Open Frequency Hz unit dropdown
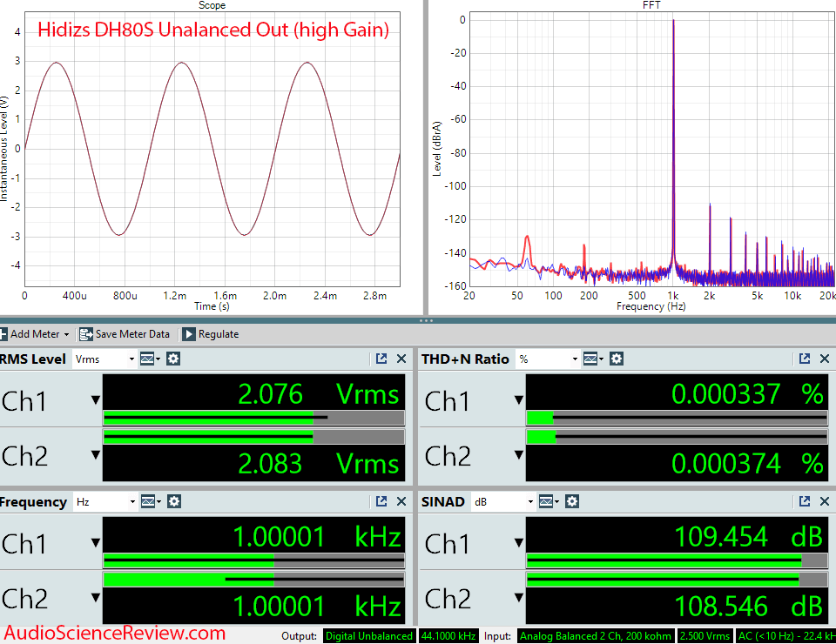This screenshot has width=836, height=644. (105, 502)
